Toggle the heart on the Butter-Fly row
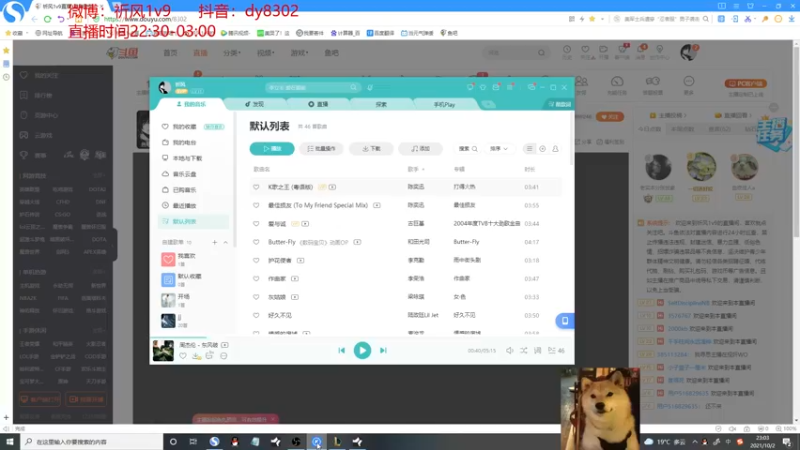 tap(256, 242)
